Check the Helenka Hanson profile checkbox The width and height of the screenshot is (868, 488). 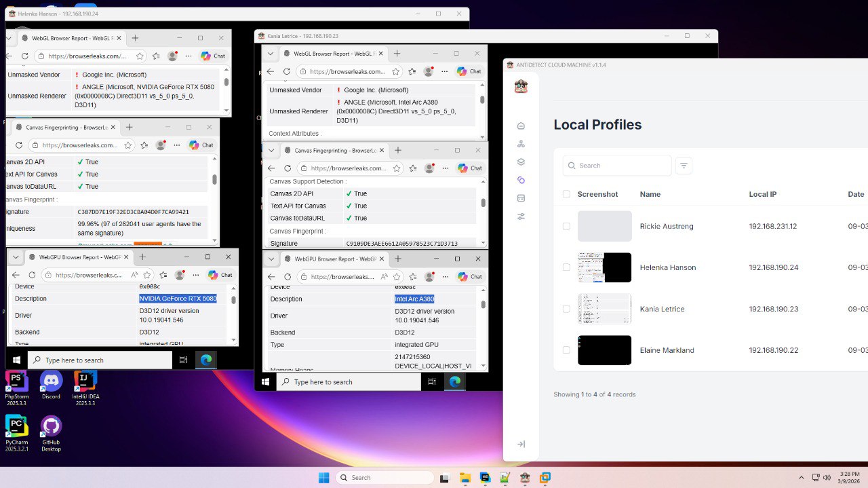tap(566, 267)
